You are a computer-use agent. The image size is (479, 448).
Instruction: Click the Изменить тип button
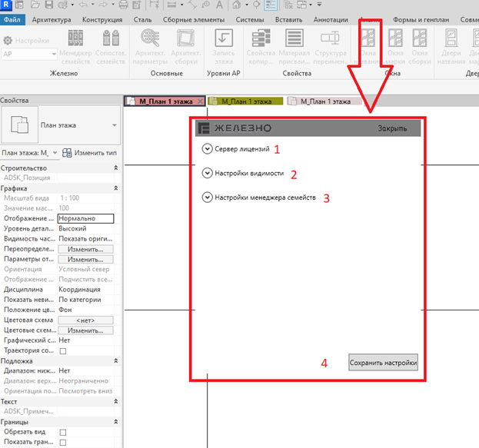[90, 153]
